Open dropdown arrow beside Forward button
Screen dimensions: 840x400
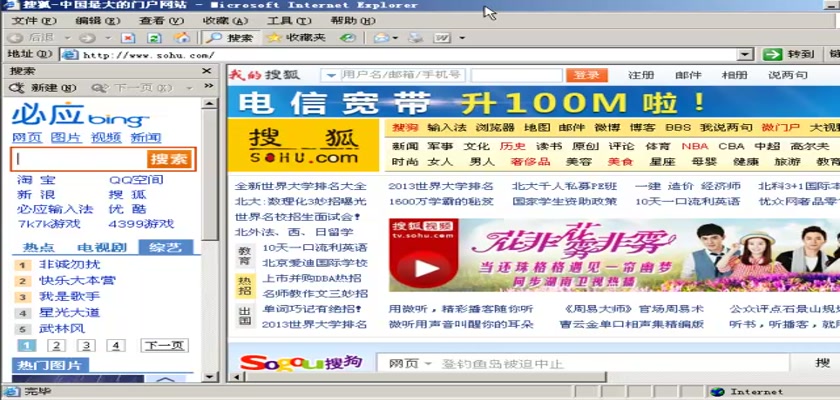pyautogui.click(x=108, y=38)
